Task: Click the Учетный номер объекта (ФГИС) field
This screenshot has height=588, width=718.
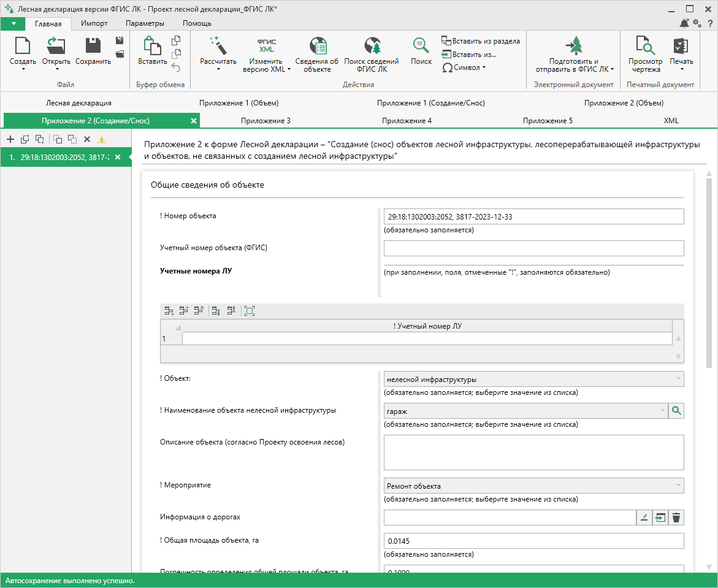Action: point(533,248)
